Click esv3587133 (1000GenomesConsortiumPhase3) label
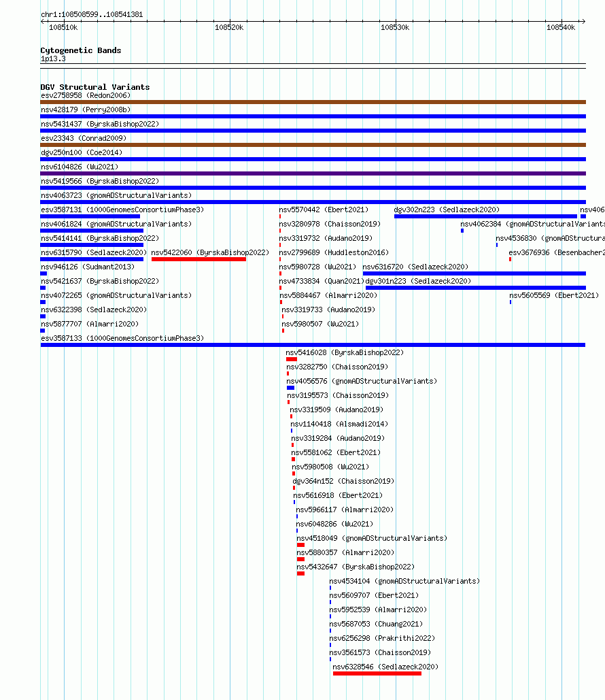The height and width of the screenshot is (700, 605). click(122, 338)
